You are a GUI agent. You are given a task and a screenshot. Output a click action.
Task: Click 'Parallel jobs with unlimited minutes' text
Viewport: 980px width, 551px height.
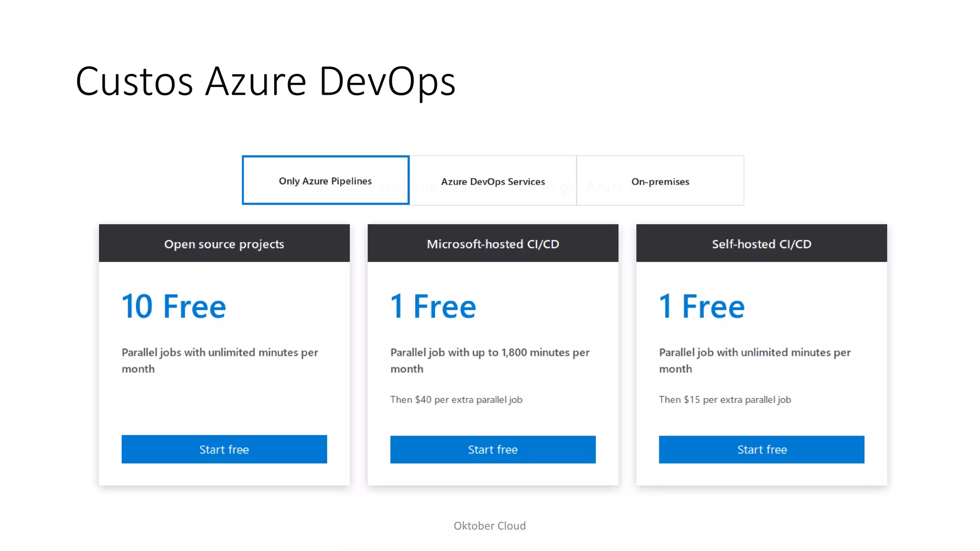coord(220,360)
